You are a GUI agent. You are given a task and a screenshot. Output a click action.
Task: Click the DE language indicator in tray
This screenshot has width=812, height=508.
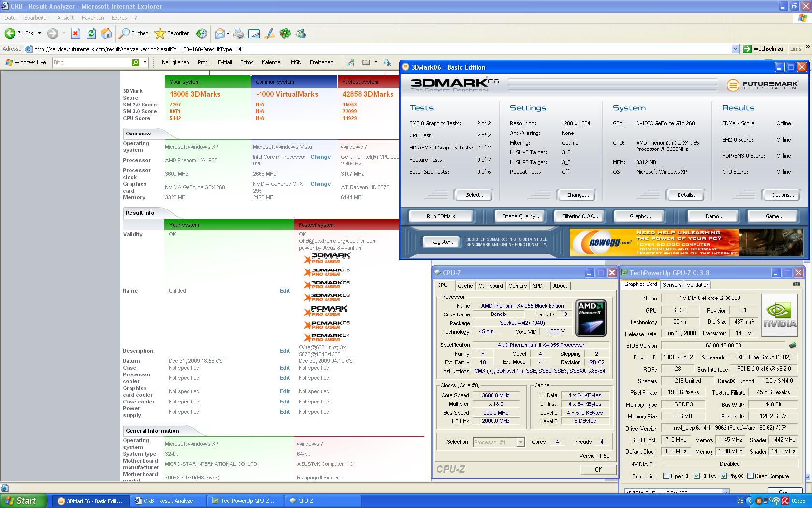pos(740,501)
